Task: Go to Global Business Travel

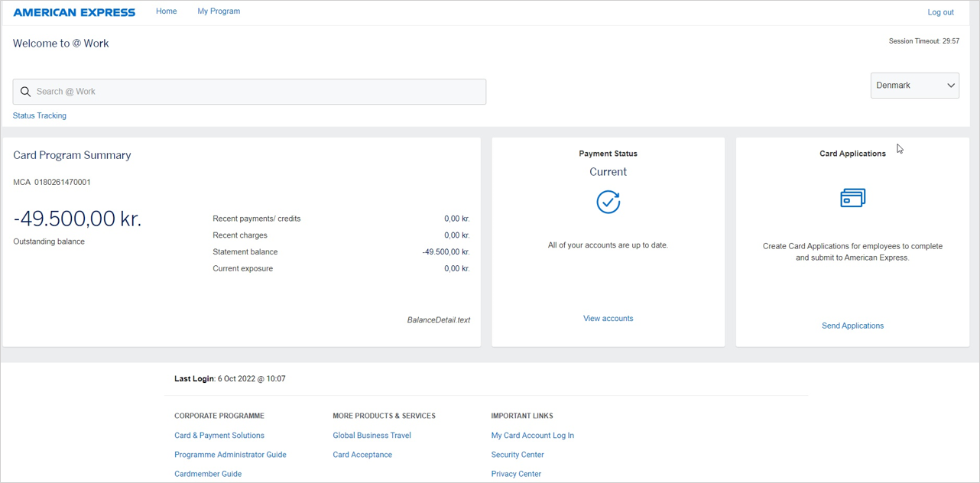Action: tap(372, 436)
